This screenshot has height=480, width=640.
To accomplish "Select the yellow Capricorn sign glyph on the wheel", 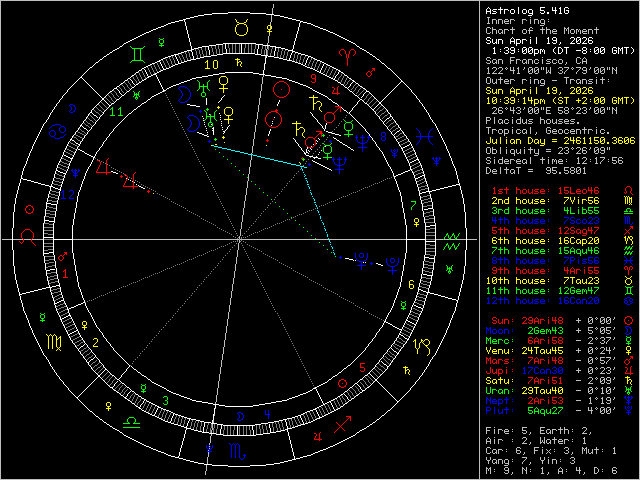I will 425,348.
